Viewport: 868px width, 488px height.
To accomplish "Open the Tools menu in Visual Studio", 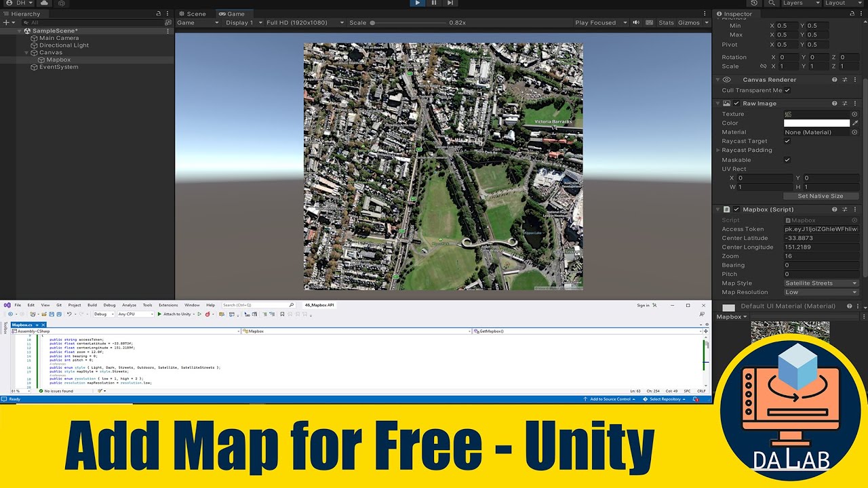I will [147, 305].
